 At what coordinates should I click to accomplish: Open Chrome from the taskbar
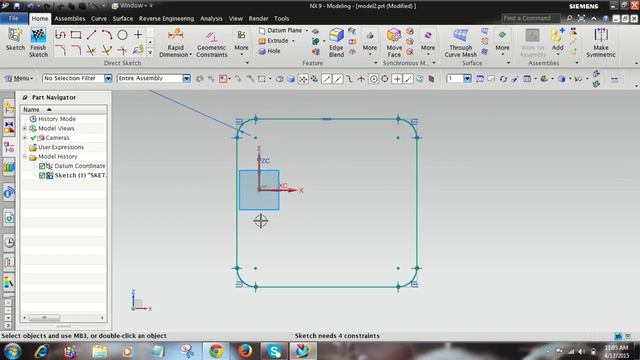(216, 351)
